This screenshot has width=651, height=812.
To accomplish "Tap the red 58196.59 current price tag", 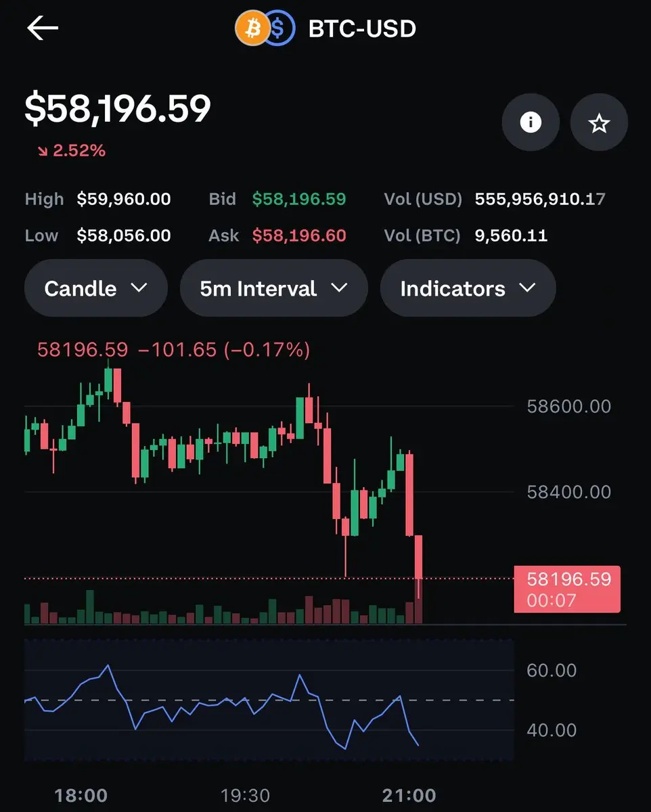I will click(567, 589).
